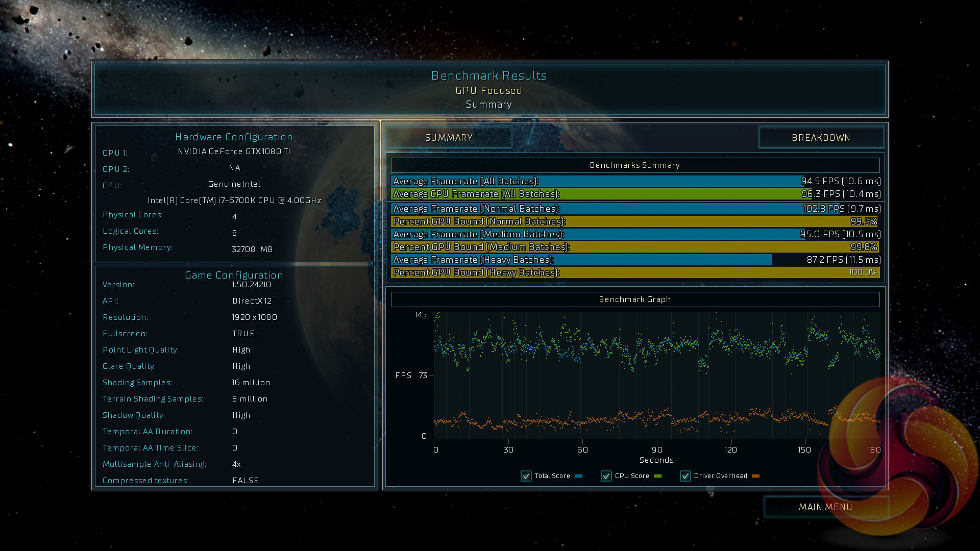Click the Benchmarks Summary header
Image resolution: width=980 pixels, height=551 pixels.
pyautogui.click(x=634, y=165)
